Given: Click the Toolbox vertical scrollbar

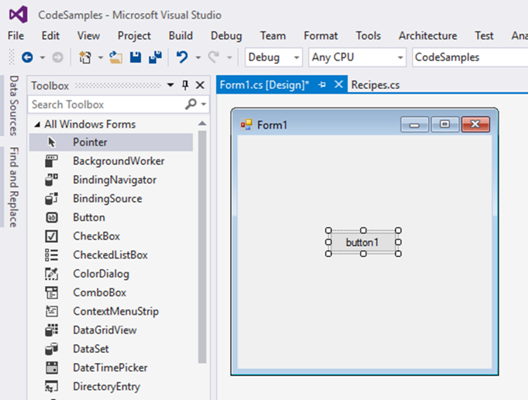Looking at the screenshot, I should coord(202,247).
